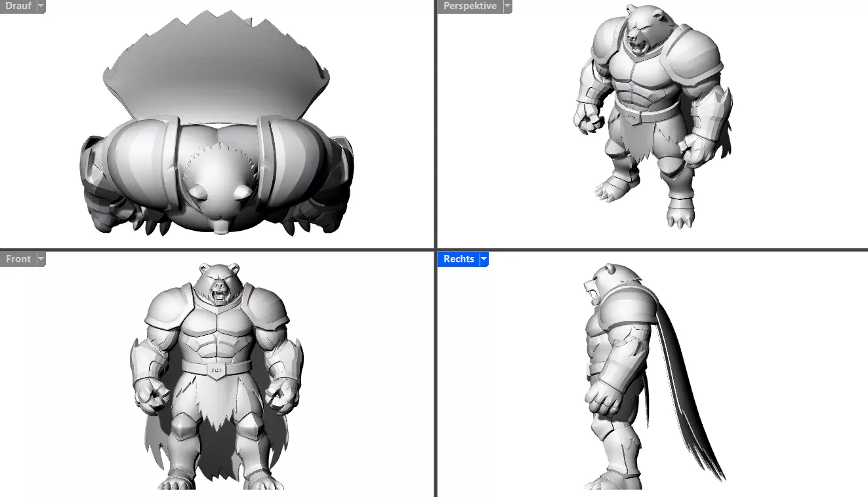The image size is (868, 497).
Task: Open the Front viewport dropdown arrow
Action: point(41,259)
